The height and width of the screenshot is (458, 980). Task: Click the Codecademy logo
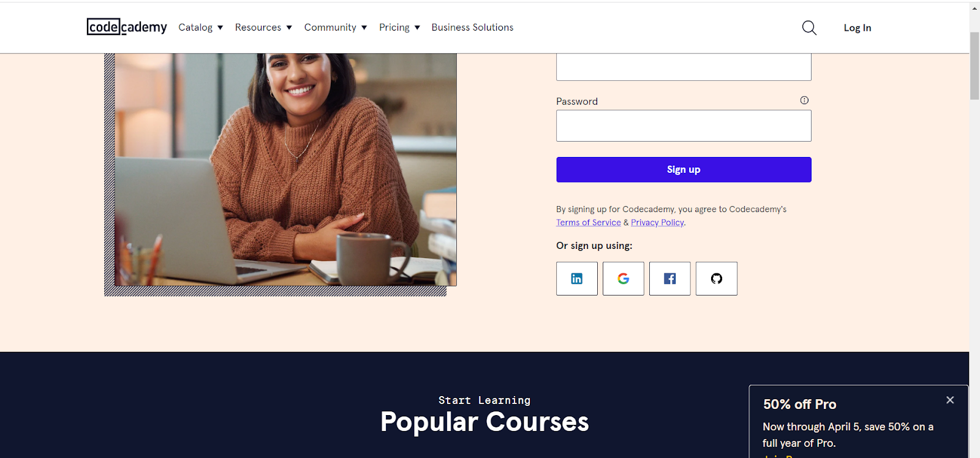[127, 27]
